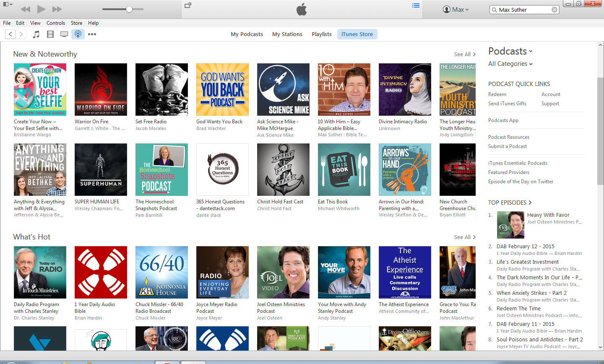604x364 pixels.
Task: Show more libraries with the ellipsis icon
Action: click(x=92, y=34)
